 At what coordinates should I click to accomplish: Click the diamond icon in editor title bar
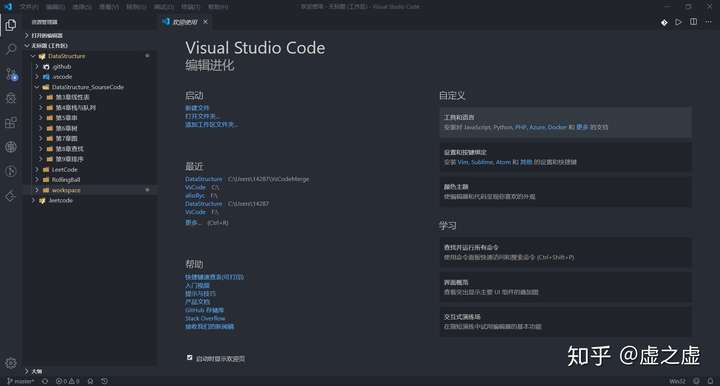tap(664, 22)
